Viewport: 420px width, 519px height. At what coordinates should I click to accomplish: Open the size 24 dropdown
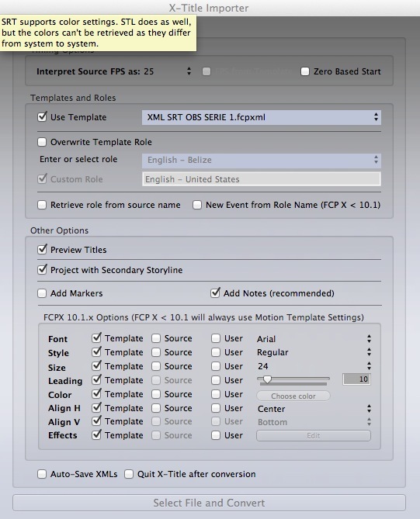pos(314,366)
